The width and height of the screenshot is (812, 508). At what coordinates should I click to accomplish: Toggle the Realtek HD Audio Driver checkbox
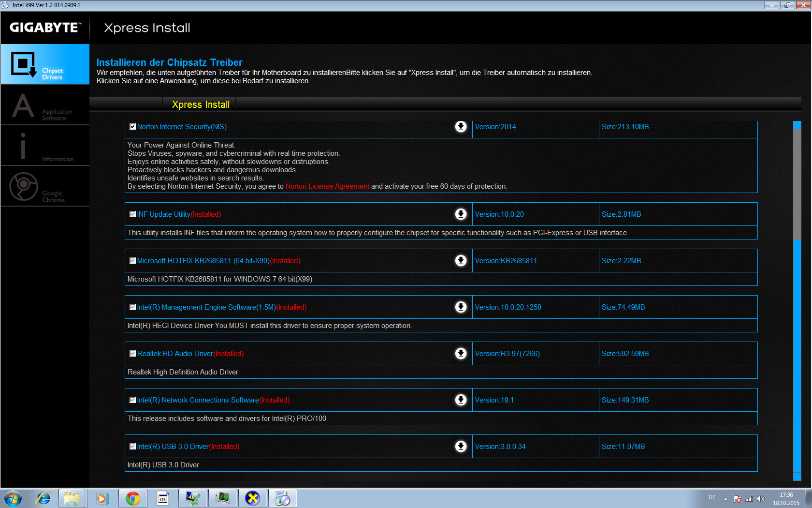(132, 354)
